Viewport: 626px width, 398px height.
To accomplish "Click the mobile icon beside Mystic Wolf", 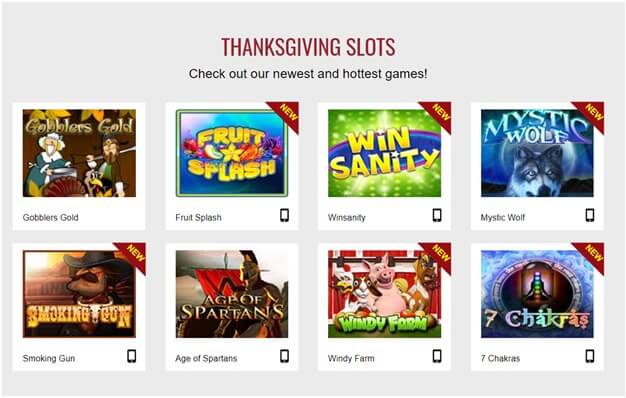I will (x=590, y=215).
